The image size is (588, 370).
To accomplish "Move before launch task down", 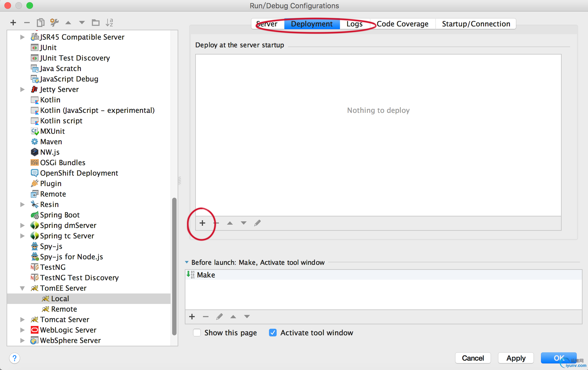I will (x=247, y=317).
